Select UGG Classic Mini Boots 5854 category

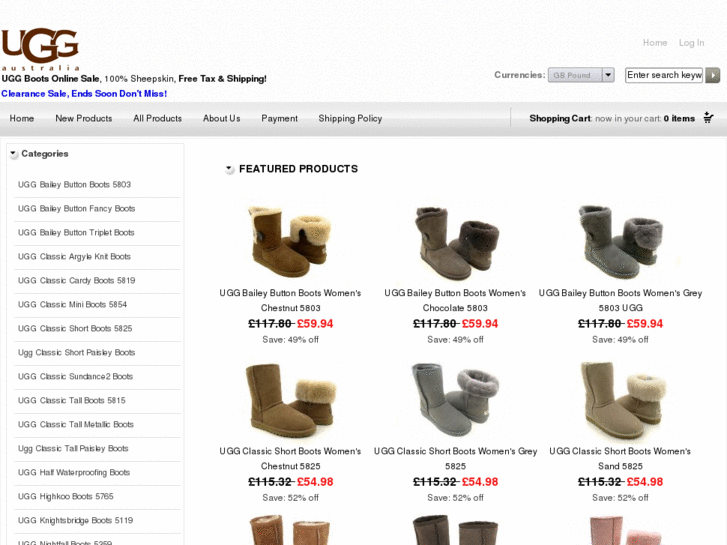coord(72,305)
